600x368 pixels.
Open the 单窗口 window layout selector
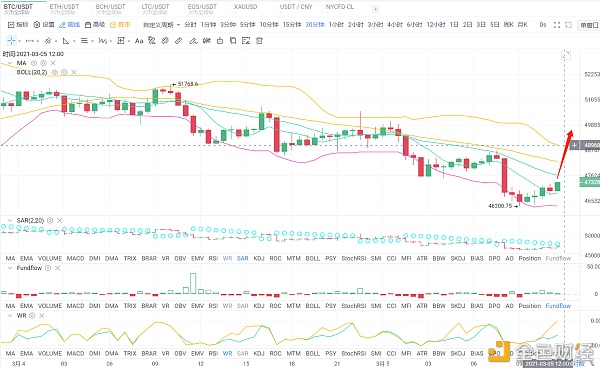point(589,25)
